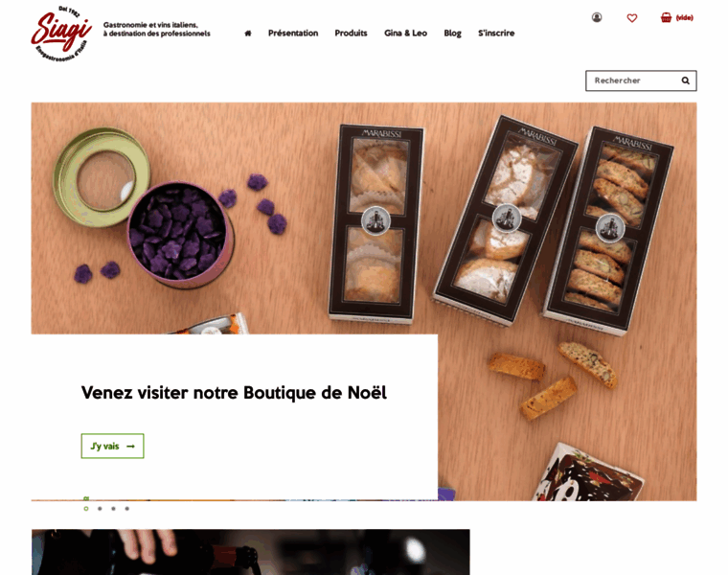Viewport: 728px width, 575px height.
Task: Click the (vide) cart label
Action: (x=684, y=17)
